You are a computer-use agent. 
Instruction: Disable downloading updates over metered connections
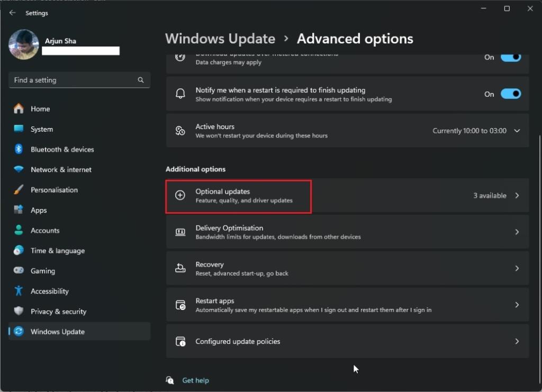[x=510, y=57]
